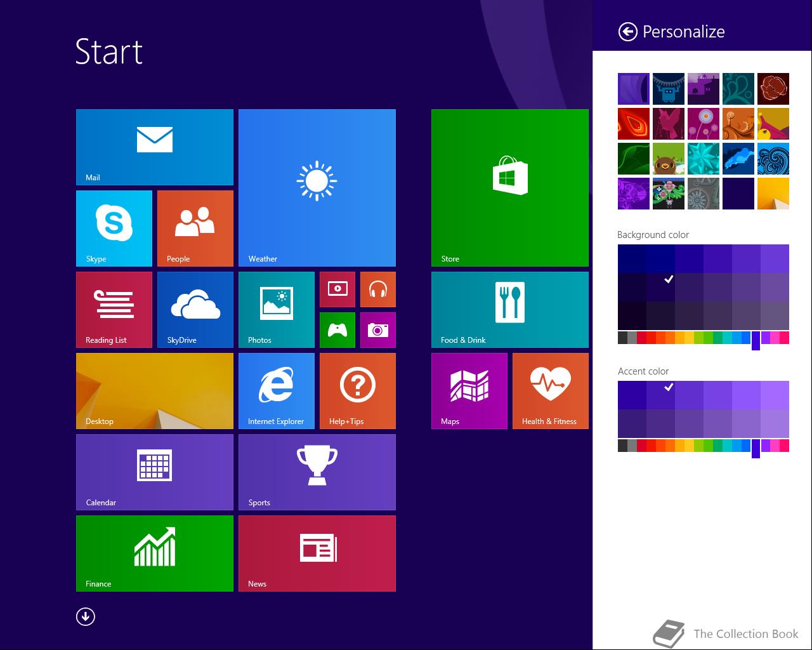This screenshot has width=812, height=650.
Task: Choose the pink flowers background pattern
Action: [704, 124]
